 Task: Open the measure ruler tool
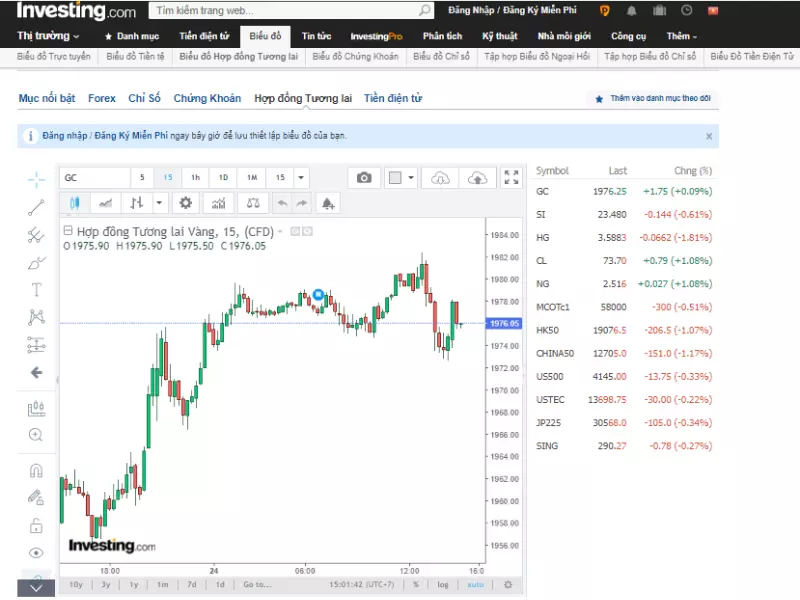tap(36, 409)
